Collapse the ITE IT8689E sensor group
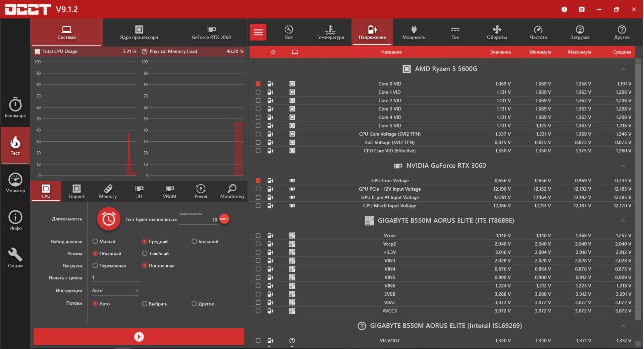The height and width of the screenshot is (349, 644). tap(623, 221)
